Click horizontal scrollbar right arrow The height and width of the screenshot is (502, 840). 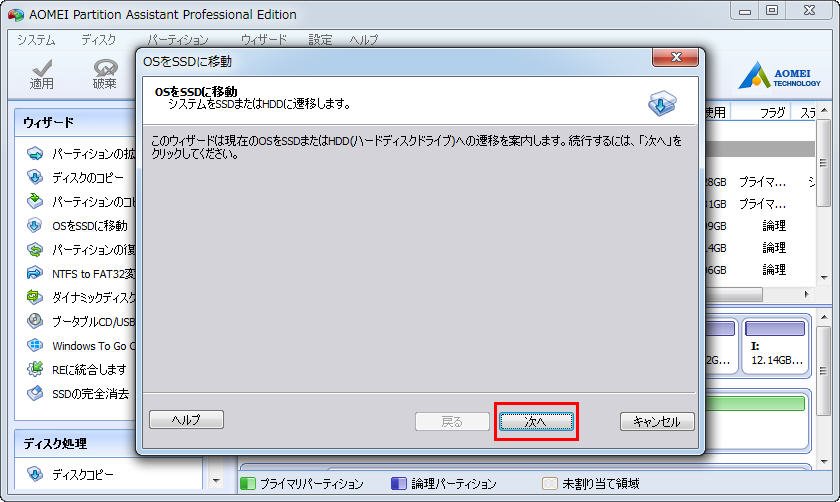pos(806,294)
